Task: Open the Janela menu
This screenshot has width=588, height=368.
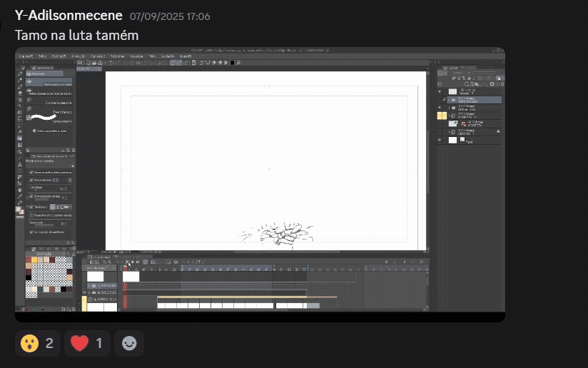Action: [x=168, y=56]
